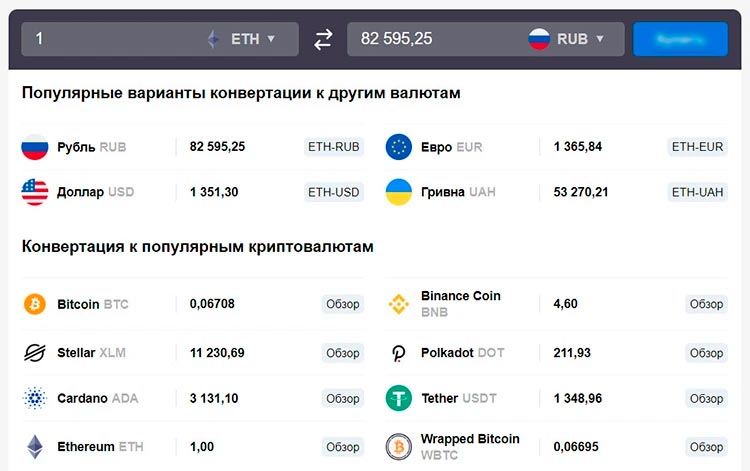Open the Обзор for Bitcoin BTC
The image size is (750, 471).
(x=342, y=304)
